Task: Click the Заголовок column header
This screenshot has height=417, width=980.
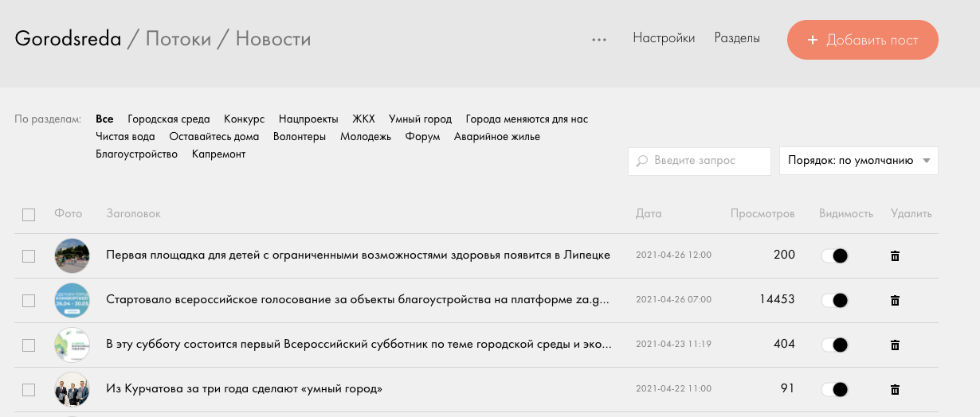Action: click(x=134, y=214)
